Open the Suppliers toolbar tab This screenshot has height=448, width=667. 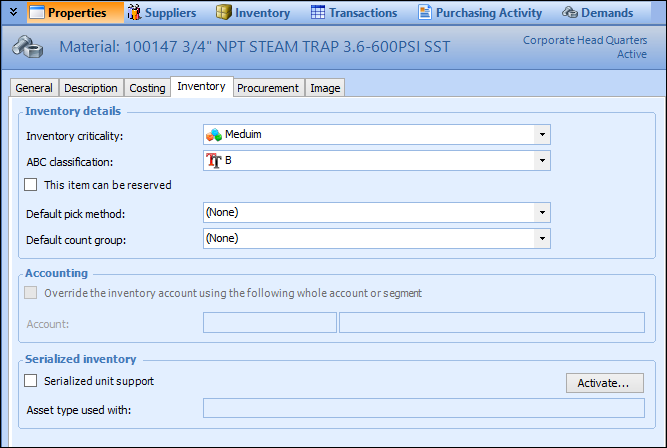coord(162,13)
